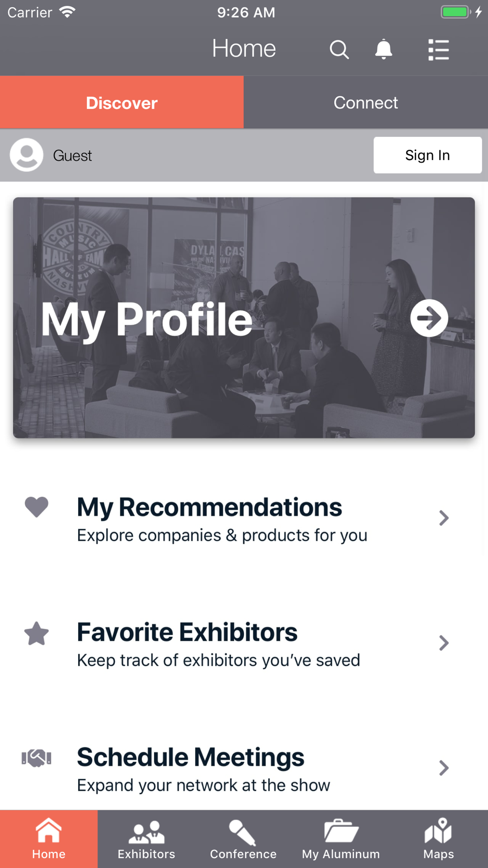Open the Exhibitors bottom tab
The width and height of the screenshot is (488, 868).
coord(146,839)
